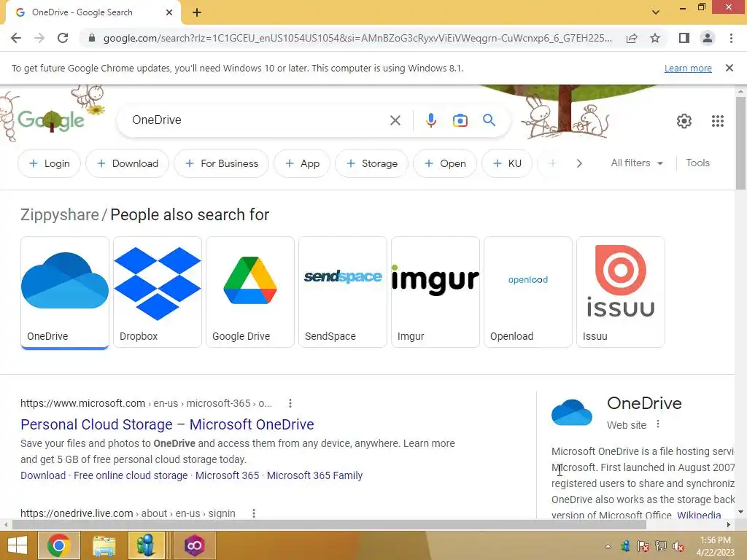Viewport: 747px width, 560px height.
Task: Select the Google Drive card
Action: pos(250,292)
